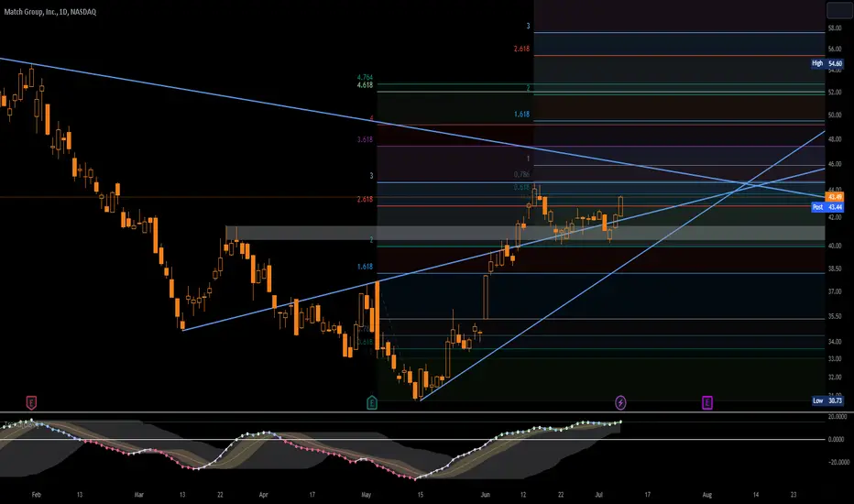Click the 38.50 price axis value
Image resolution: width=854 pixels, height=504 pixels.
tap(835, 268)
